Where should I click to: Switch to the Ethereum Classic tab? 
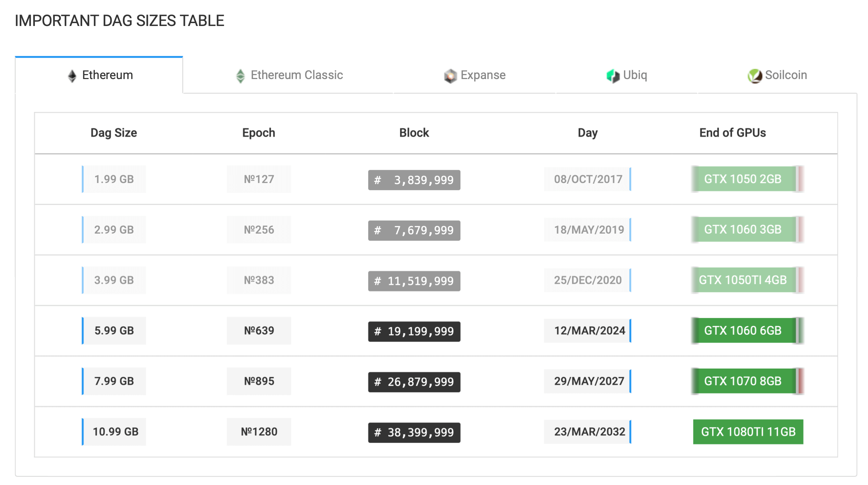coord(296,75)
